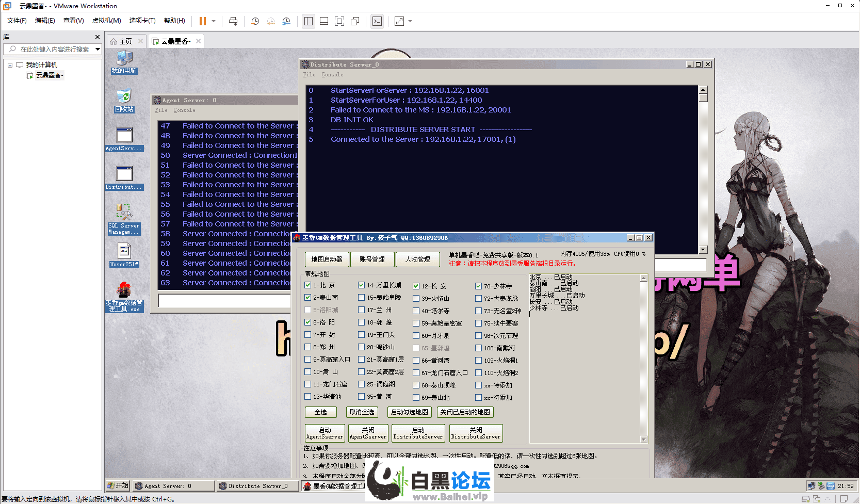Open the 虚拟机(M) menu
Screen dimensions: 860x504
coord(106,21)
